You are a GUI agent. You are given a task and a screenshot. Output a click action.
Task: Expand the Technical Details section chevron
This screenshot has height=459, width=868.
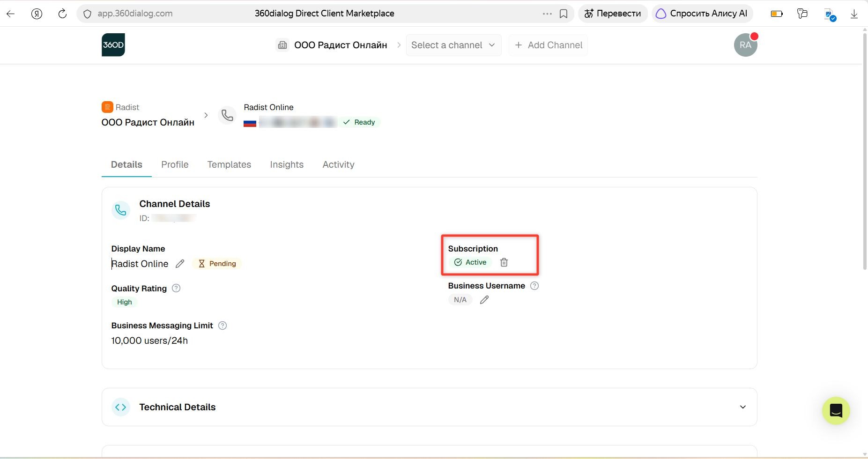(x=743, y=407)
